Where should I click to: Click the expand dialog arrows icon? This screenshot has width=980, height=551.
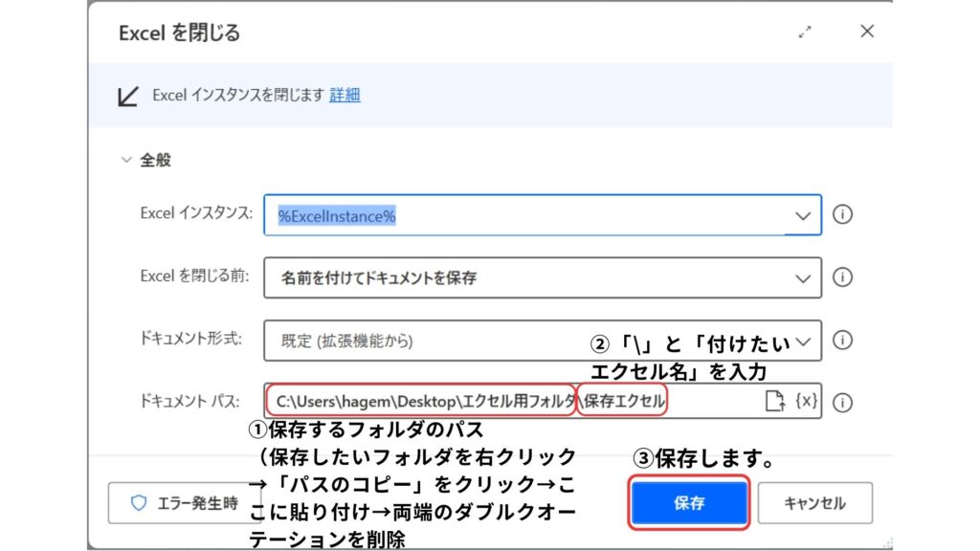click(x=805, y=32)
